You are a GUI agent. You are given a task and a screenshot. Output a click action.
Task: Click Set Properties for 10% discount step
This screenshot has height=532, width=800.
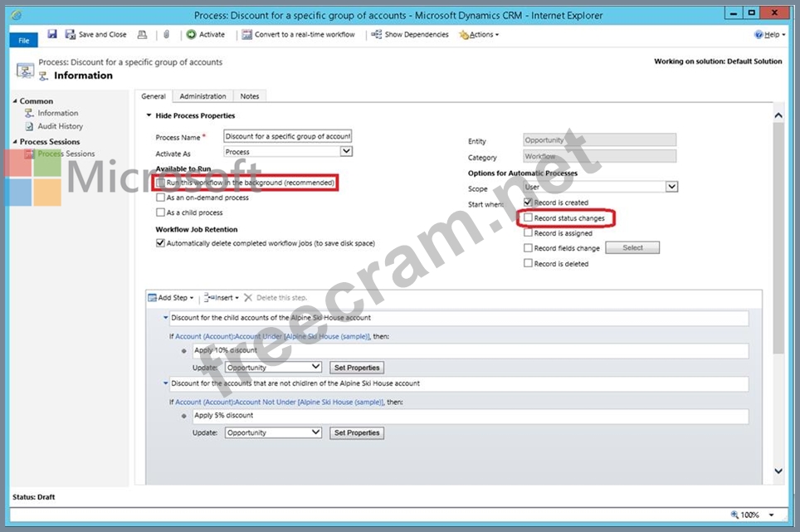356,368
